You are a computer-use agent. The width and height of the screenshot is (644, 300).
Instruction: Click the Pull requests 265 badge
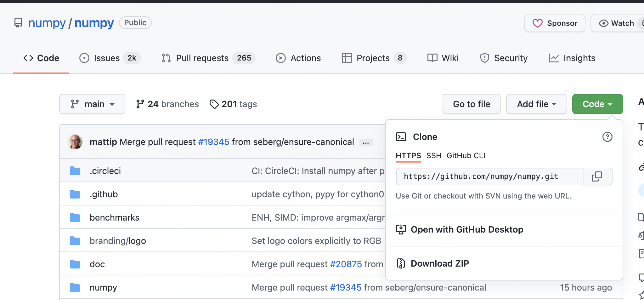click(x=244, y=58)
